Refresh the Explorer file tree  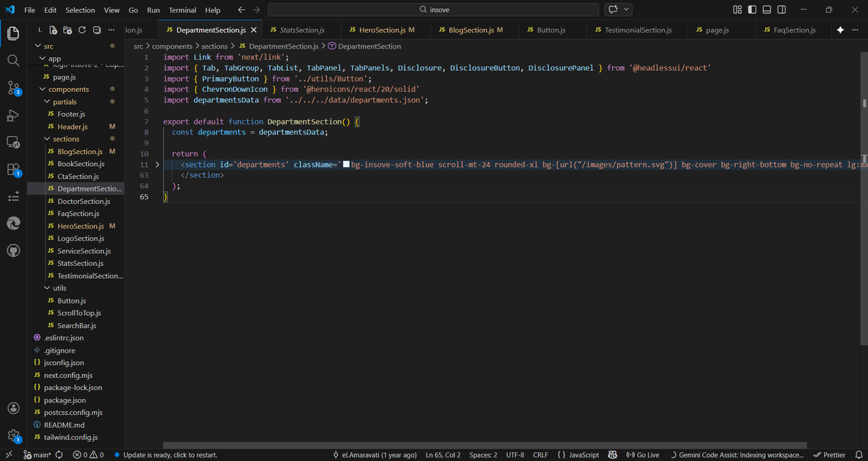click(x=82, y=30)
